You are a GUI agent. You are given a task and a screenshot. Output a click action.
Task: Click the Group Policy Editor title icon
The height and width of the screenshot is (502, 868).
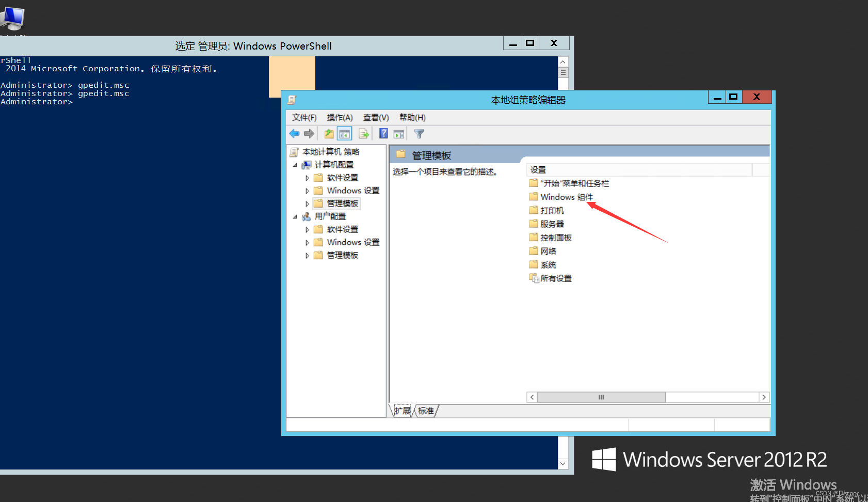tap(292, 100)
